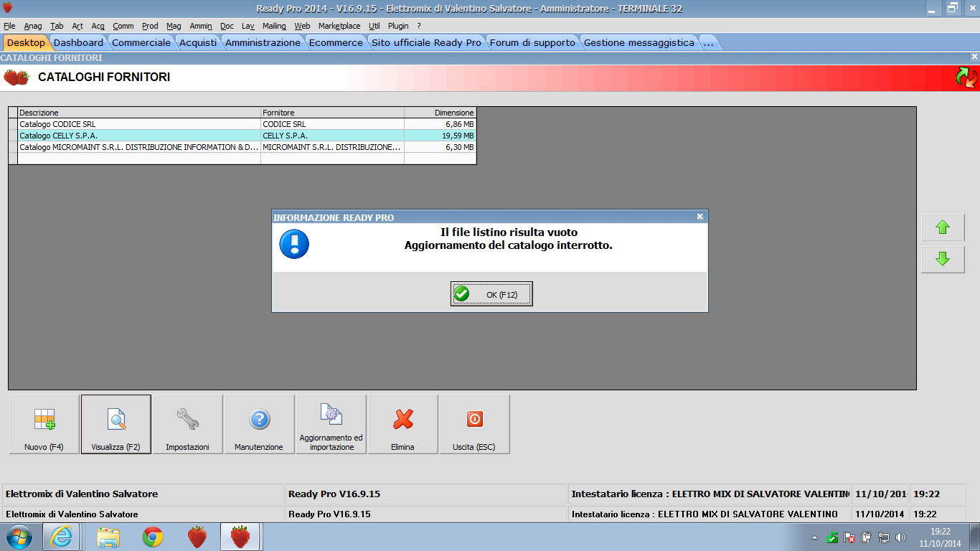The width and height of the screenshot is (980, 551).
Task: Create a new catalog with Nuovo (F4)
Action: pos(44,425)
